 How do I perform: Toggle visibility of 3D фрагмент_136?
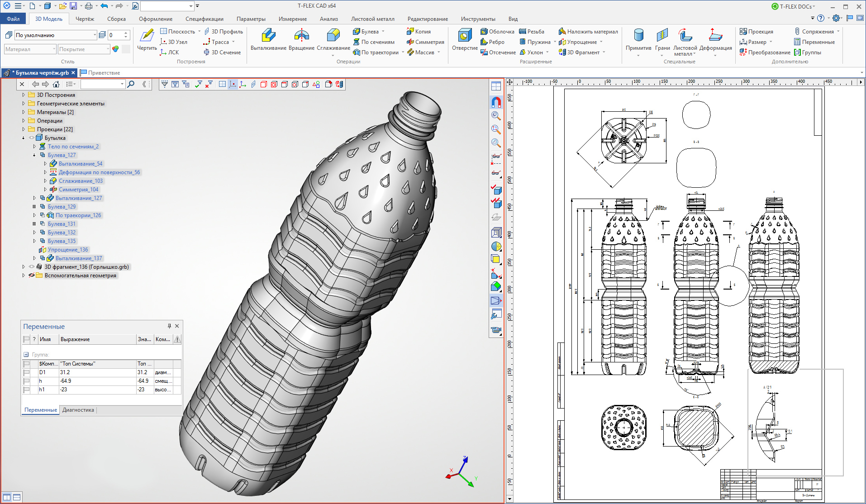coord(31,267)
